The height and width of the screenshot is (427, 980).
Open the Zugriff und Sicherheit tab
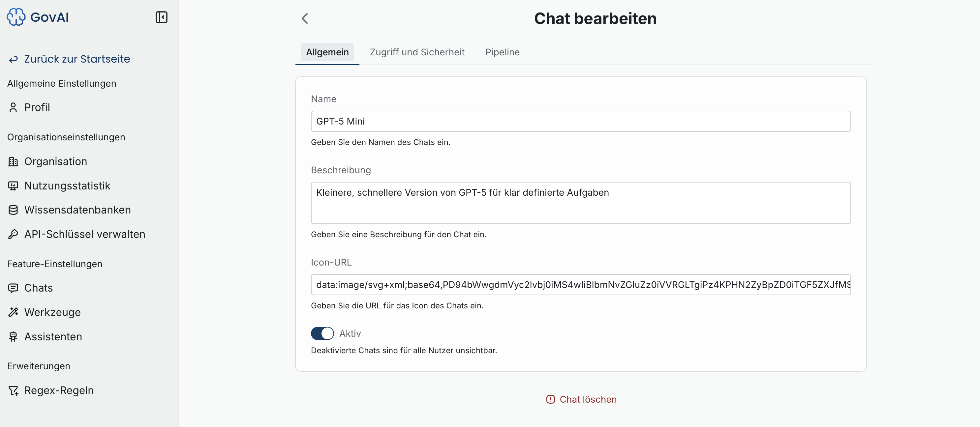click(417, 52)
